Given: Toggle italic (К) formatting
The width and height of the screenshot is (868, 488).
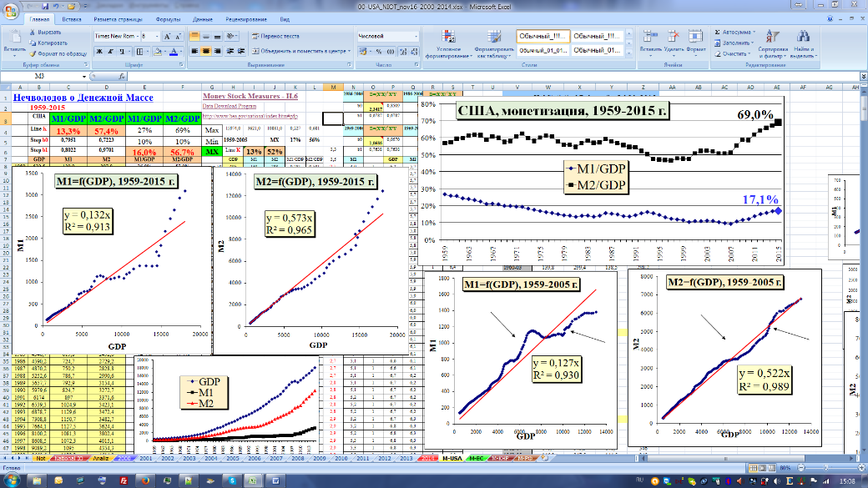Looking at the screenshot, I should [109, 51].
